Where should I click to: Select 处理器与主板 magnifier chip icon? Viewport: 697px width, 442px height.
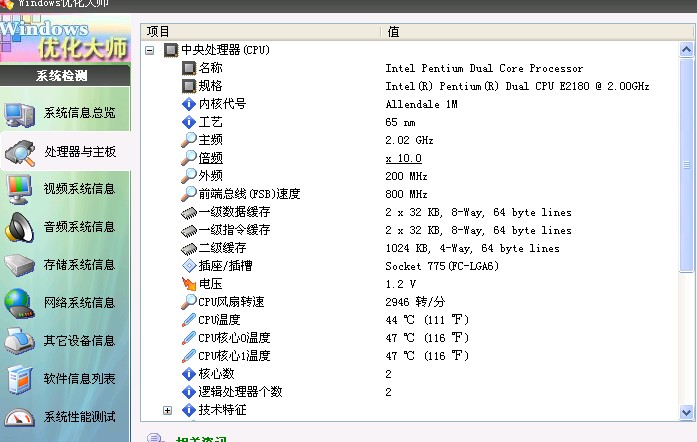pos(20,153)
